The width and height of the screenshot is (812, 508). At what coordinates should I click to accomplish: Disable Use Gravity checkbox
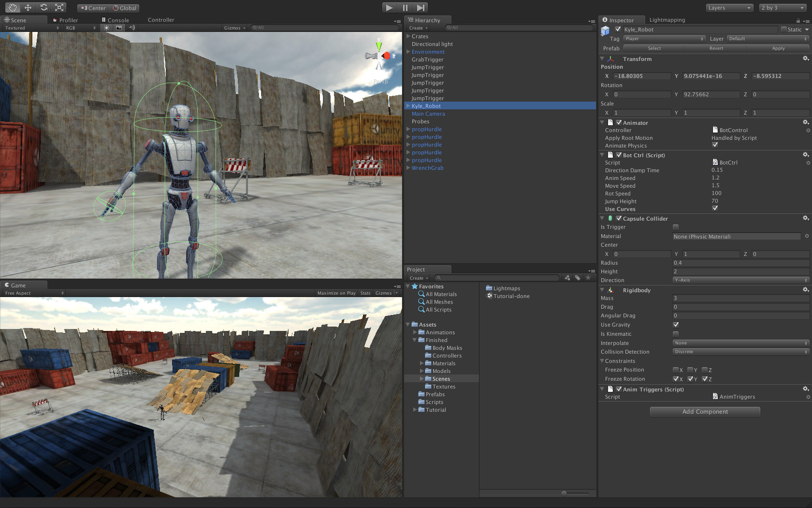[x=676, y=325]
